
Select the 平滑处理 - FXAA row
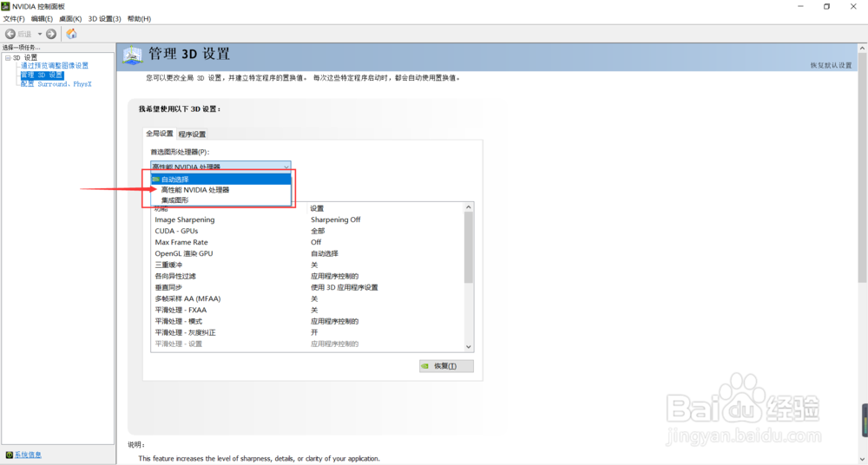point(308,310)
